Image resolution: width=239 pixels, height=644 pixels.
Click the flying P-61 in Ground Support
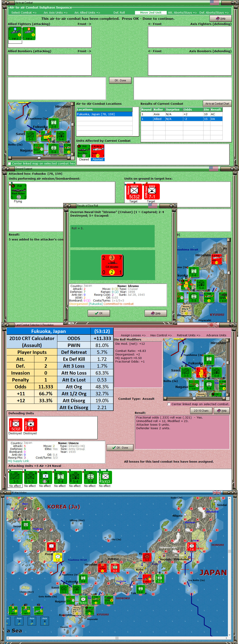(18, 191)
